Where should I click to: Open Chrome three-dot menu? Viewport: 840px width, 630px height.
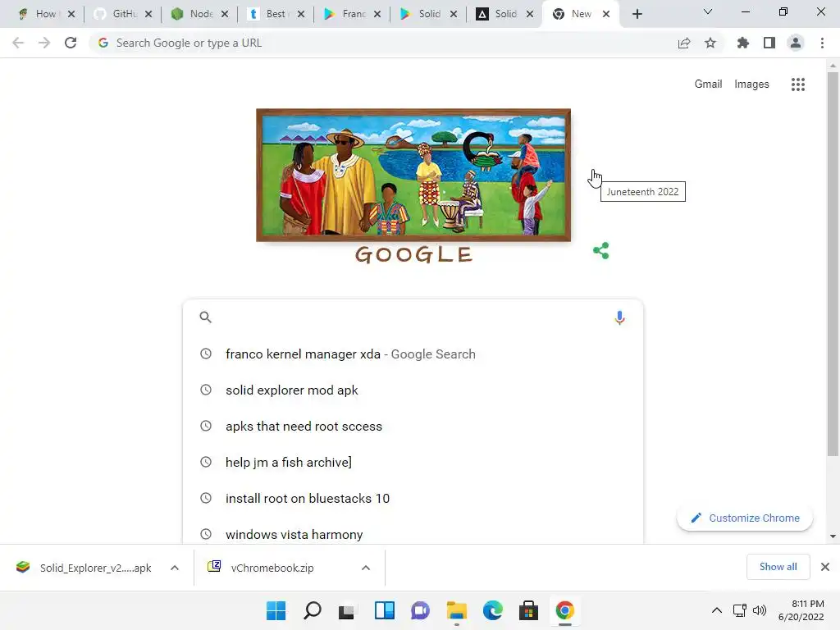(x=822, y=43)
